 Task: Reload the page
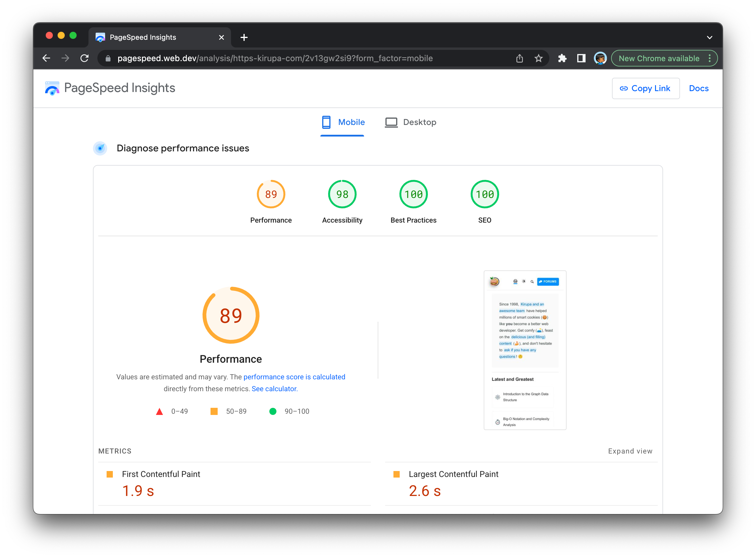(85, 58)
